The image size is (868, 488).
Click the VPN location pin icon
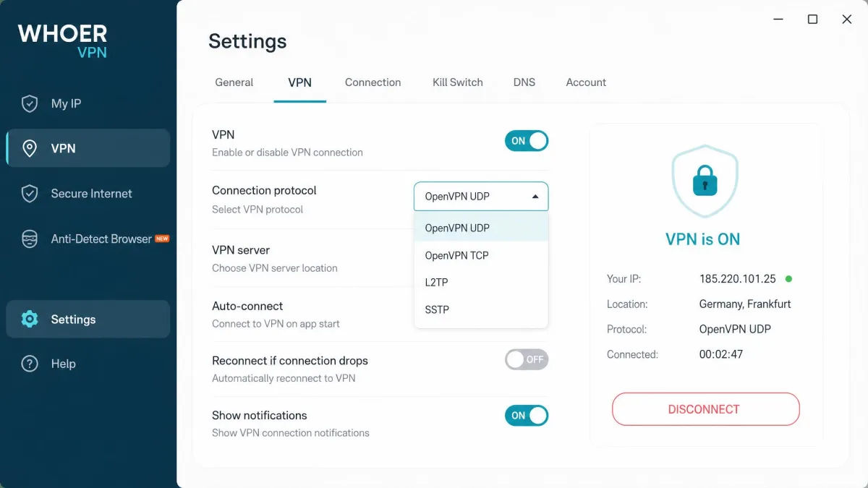30,148
